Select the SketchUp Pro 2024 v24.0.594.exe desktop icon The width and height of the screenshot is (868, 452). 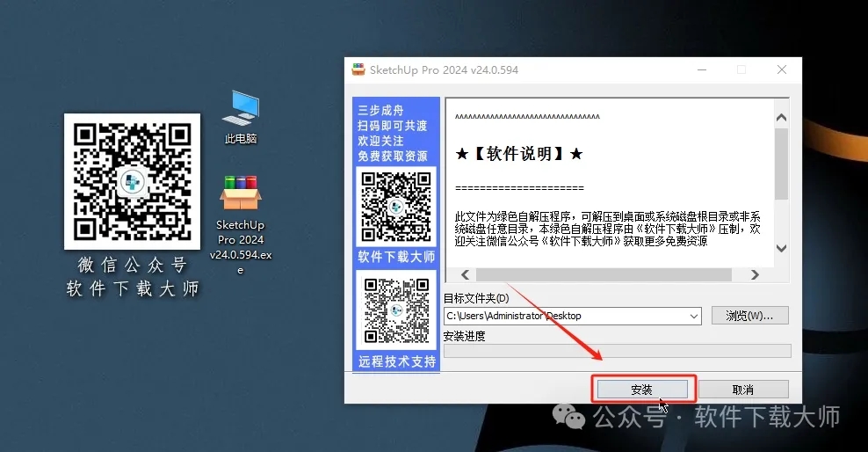[x=240, y=224]
